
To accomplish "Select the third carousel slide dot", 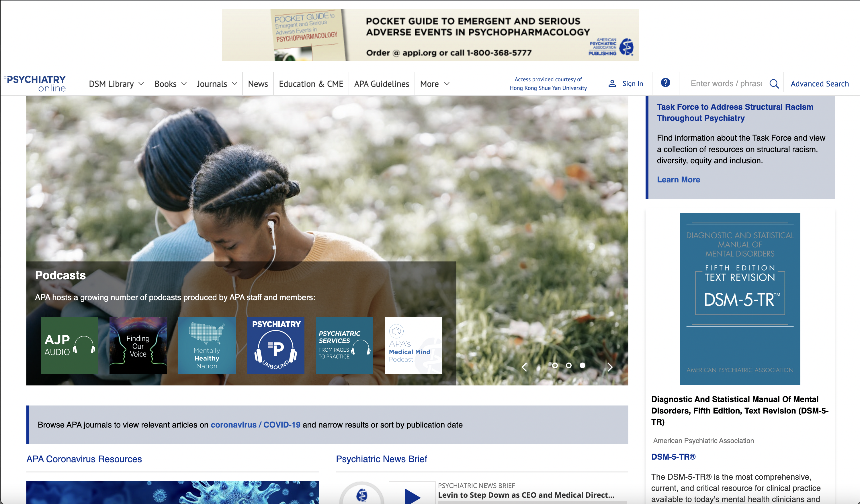I will [583, 365].
